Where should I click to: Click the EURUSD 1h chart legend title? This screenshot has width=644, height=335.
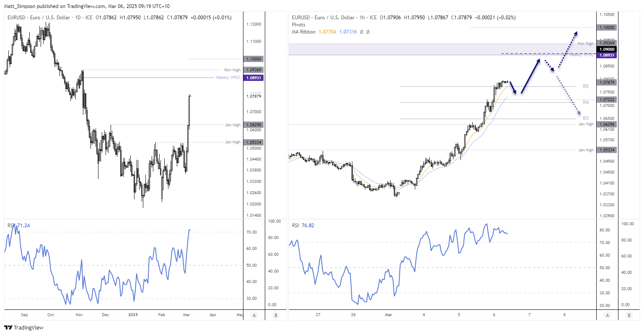[x=300, y=18]
